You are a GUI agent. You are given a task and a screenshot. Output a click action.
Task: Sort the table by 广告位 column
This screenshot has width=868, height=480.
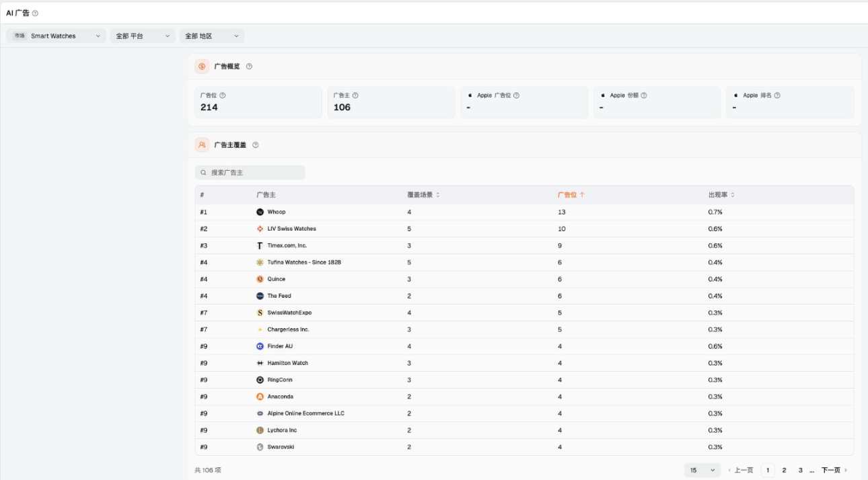(x=571, y=195)
